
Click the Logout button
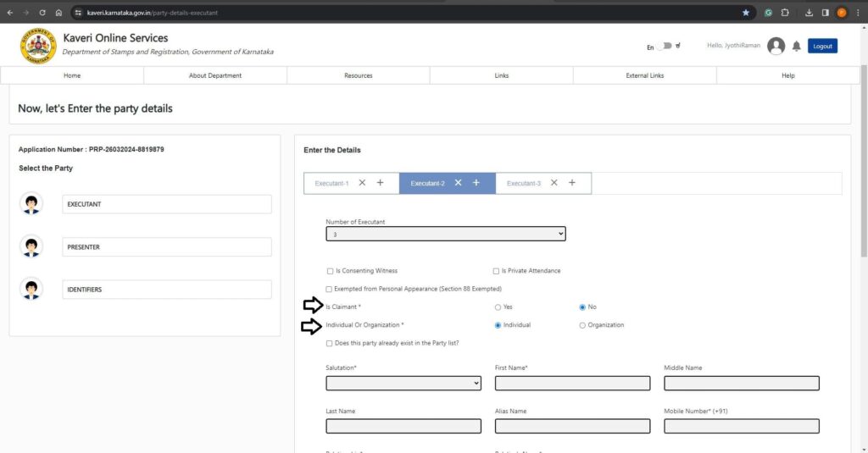(x=822, y=47)
